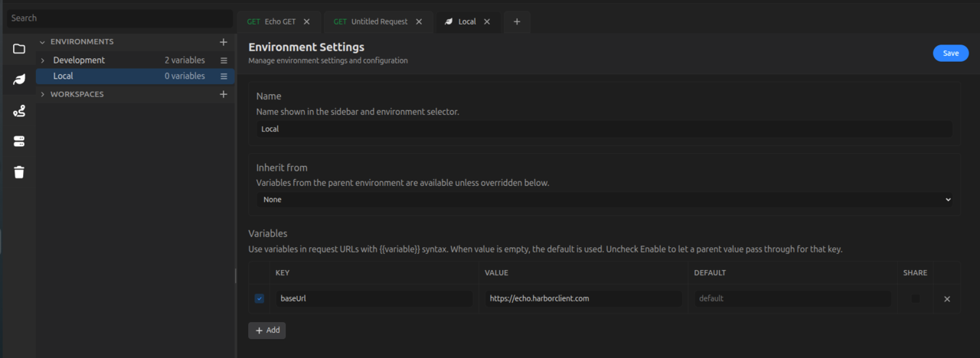This screenshot has width=980, height=358.
Task: Click the environment Name input field
Action: (604, 129)
